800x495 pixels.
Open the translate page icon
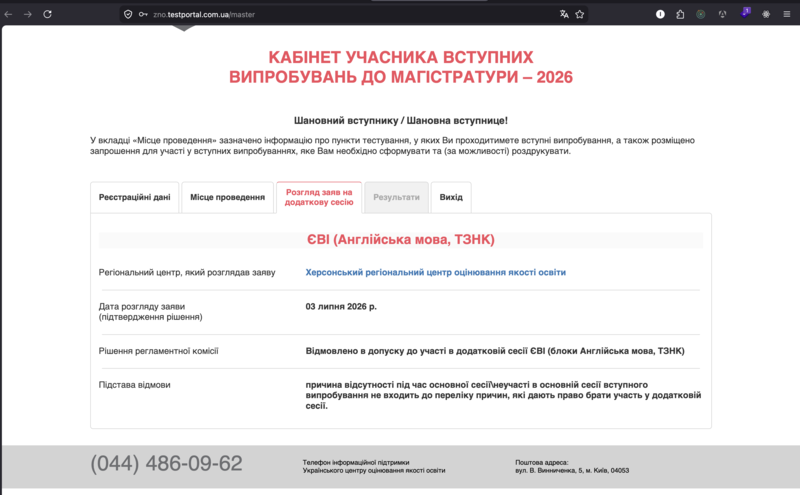(564, 14)
